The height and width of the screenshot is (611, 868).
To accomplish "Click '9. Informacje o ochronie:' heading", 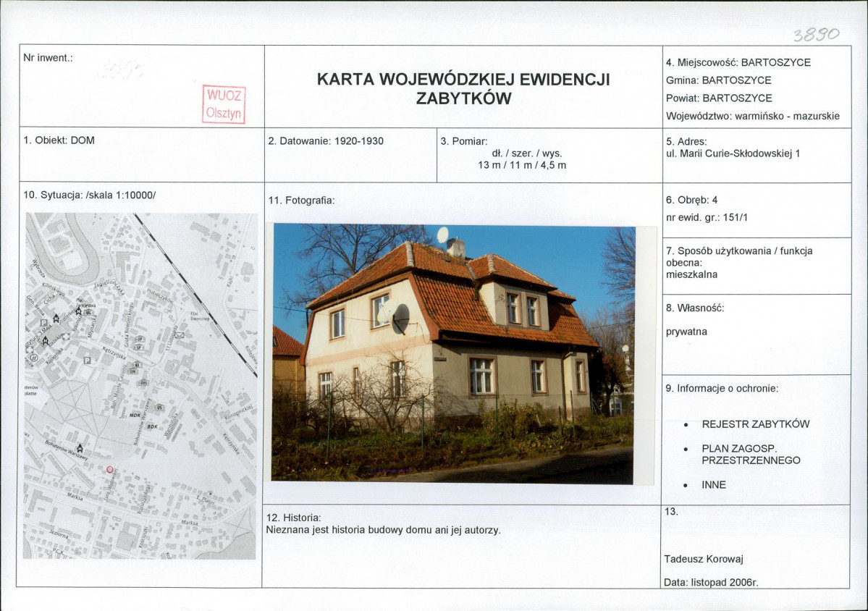I will [x=722, y=389].
